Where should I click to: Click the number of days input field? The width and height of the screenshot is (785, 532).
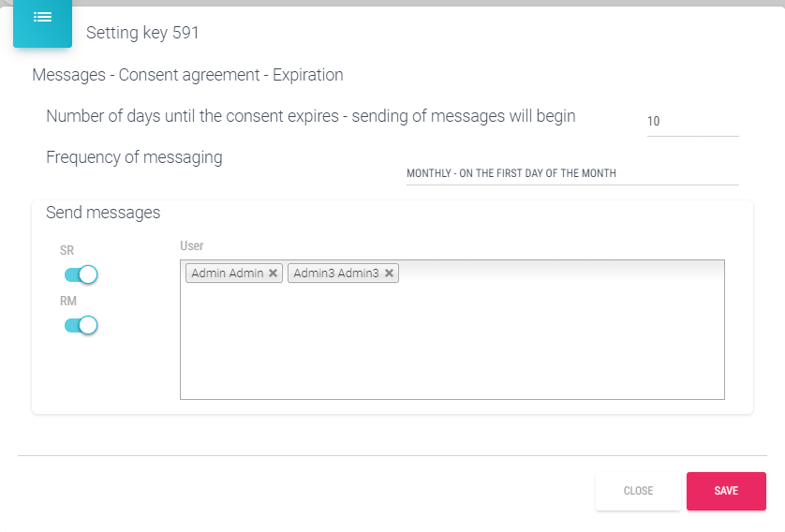pos(691,122)
